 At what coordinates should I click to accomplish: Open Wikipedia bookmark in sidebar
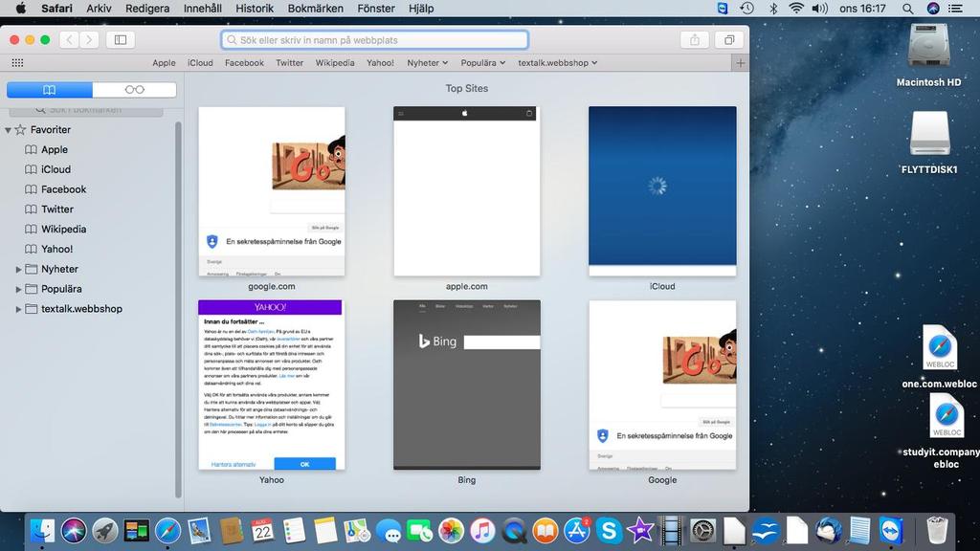point(64,230)
